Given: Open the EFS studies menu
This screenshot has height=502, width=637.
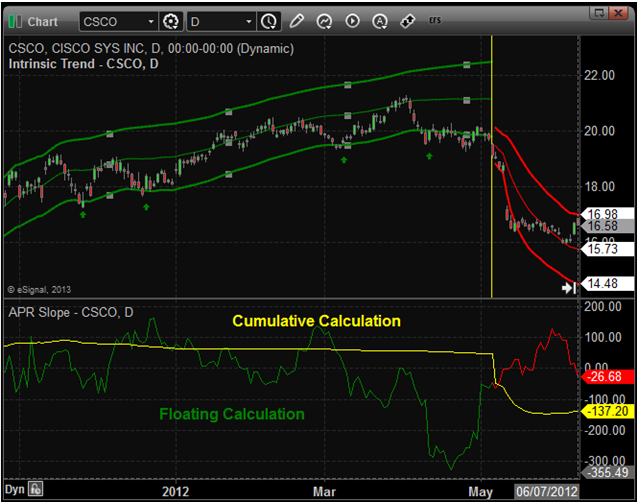Looking at the screenshot, I should pyautogui.click(x=435, y=20).
